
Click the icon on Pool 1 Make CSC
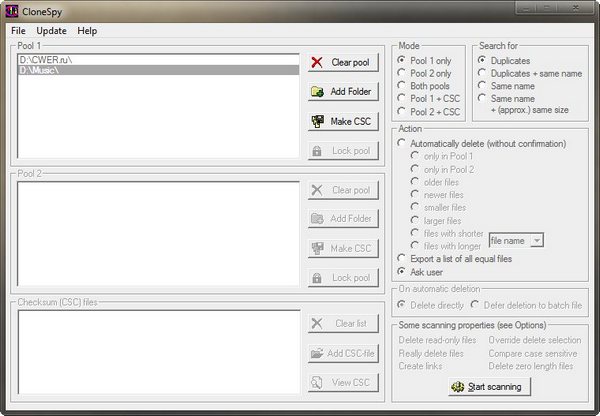pyautogui.click(x=317, y=121)
